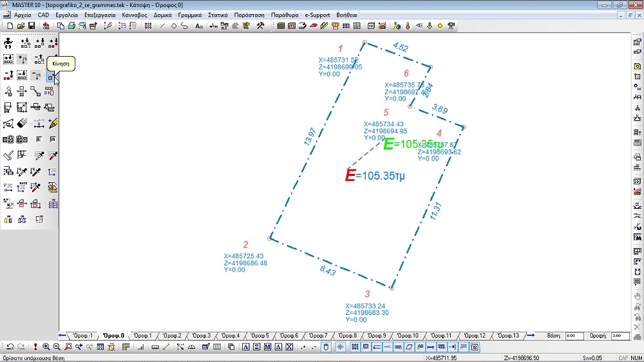Viewport: 644px width, 362px height.
Task: Click the Copy icon in top toolbar
Action: (61, 26)
